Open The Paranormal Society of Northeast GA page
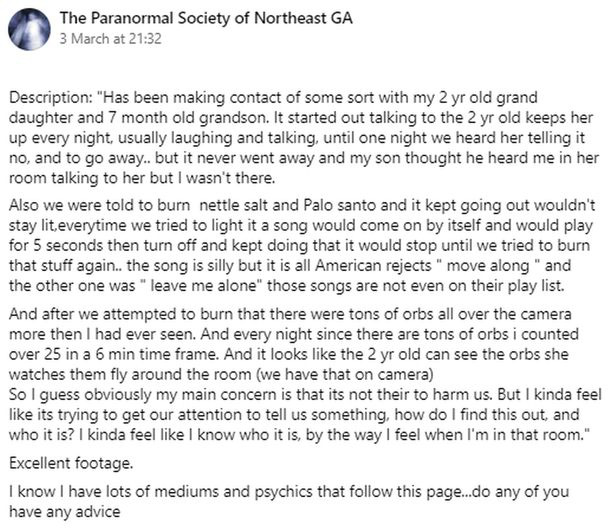 point(206,18)
